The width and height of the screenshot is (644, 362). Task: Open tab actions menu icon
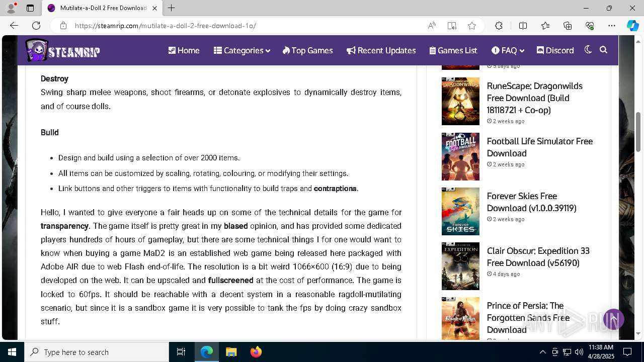click(30, 8)
